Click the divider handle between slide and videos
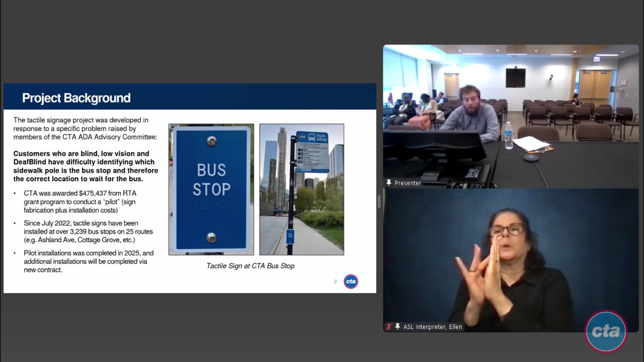 [x=379, y=202]
